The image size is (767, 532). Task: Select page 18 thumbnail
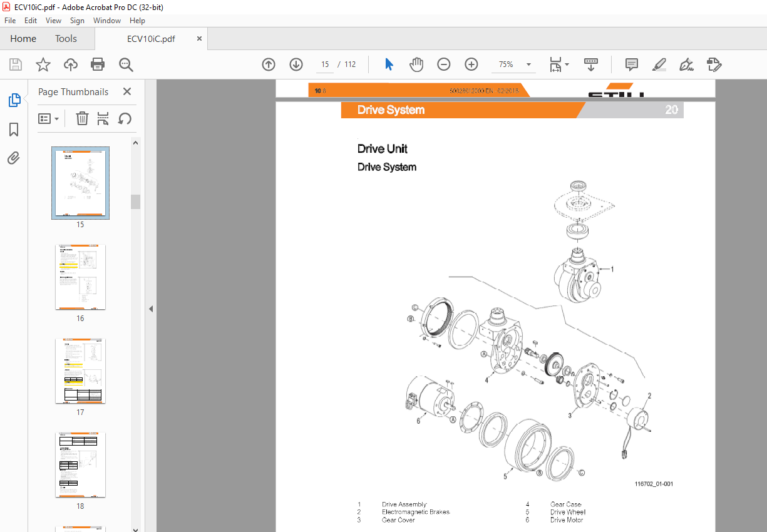[80, 465]
